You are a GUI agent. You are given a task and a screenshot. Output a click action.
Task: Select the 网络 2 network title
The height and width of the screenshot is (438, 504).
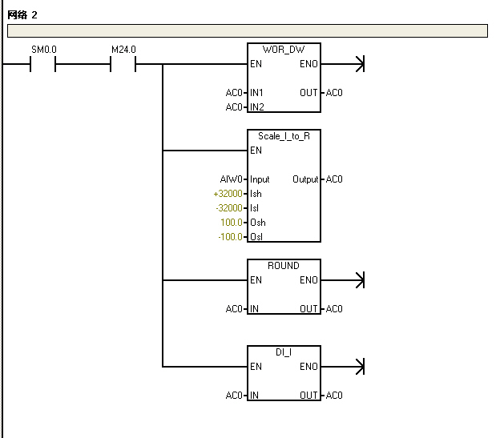coord(22,15)
